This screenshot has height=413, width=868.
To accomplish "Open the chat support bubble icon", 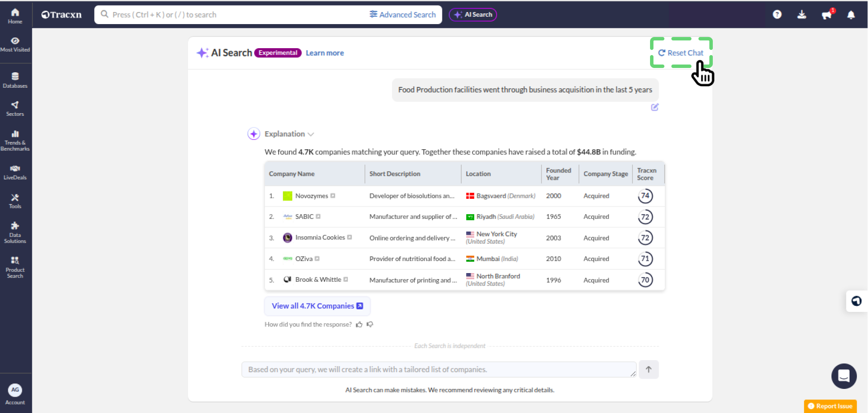I will [x=843, y=376].
